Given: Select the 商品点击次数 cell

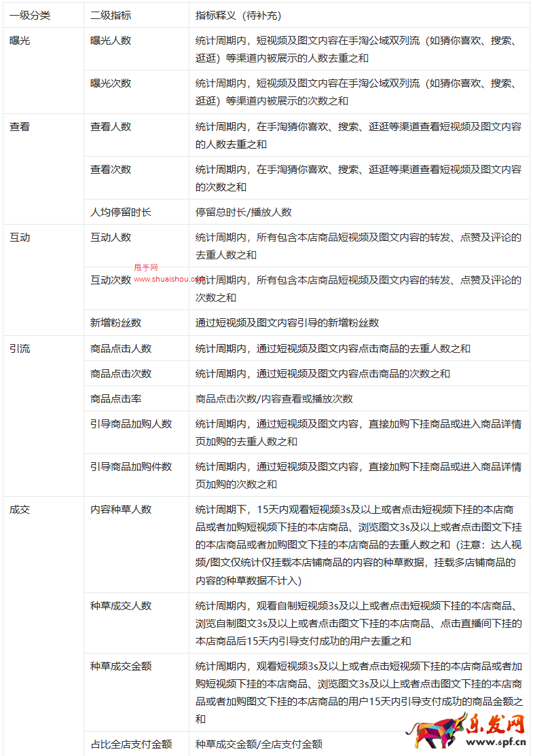Looking at the screenshot, I should click(x=136, y=373).
